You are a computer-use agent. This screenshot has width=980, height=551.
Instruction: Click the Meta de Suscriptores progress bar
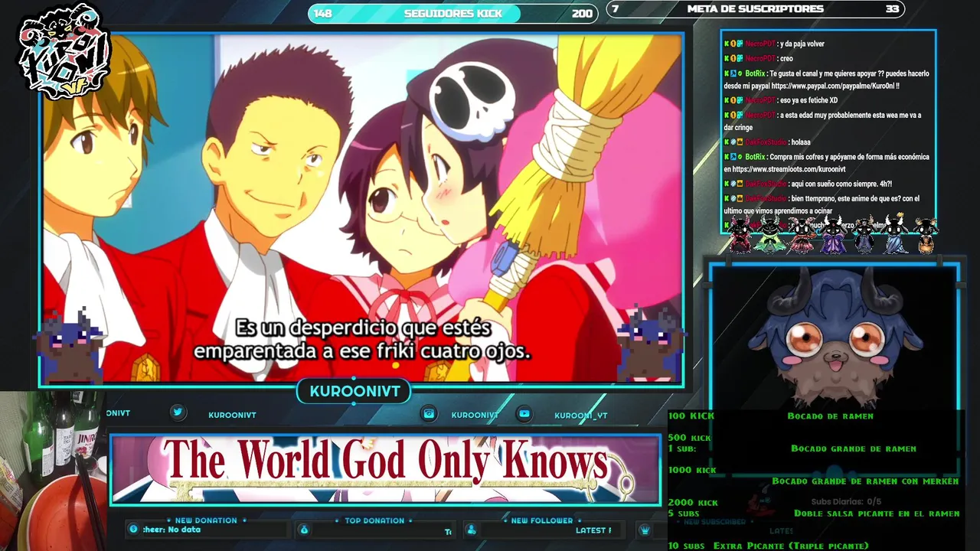pyautogui.click(x=755, y=9)
